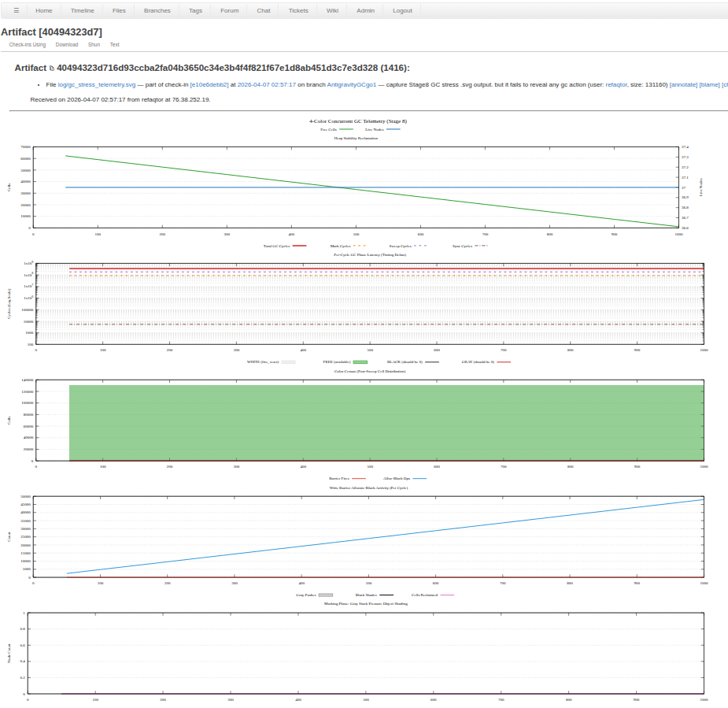Click the Shun submenu link
Image resolution: width=728 pixels, height=708 pixels.
click(x=94, y=45)
